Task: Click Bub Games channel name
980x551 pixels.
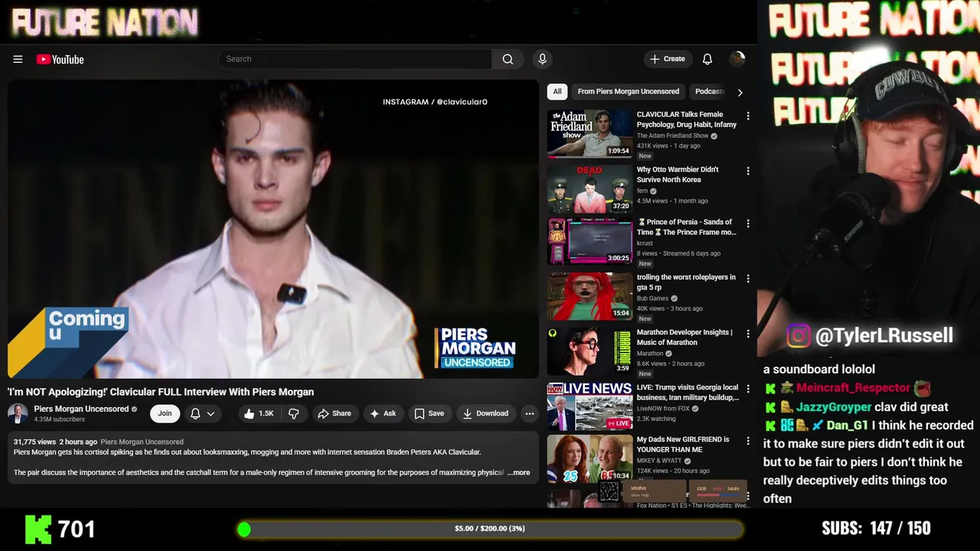Action: [652, 298]
